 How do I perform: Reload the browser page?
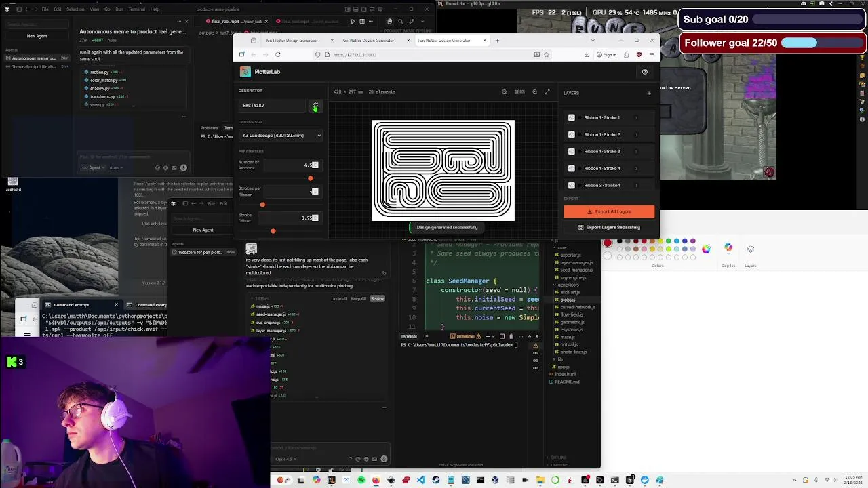point(277,55)
